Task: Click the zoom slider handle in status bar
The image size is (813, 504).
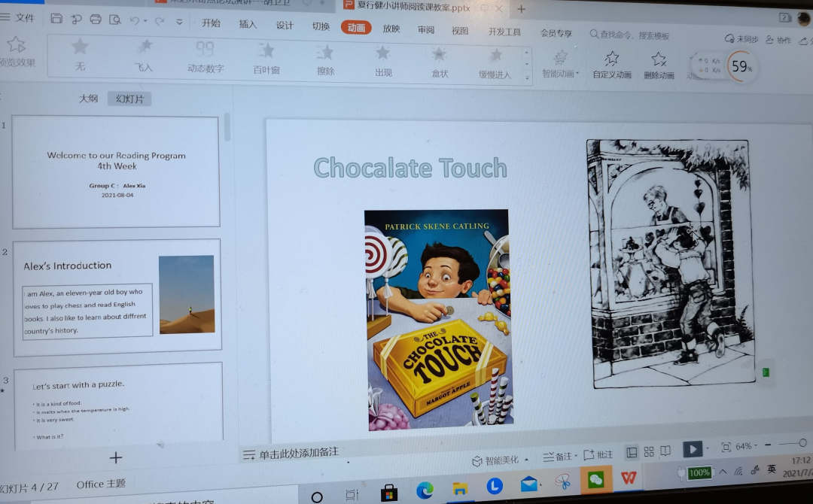Action: [802, 442]
